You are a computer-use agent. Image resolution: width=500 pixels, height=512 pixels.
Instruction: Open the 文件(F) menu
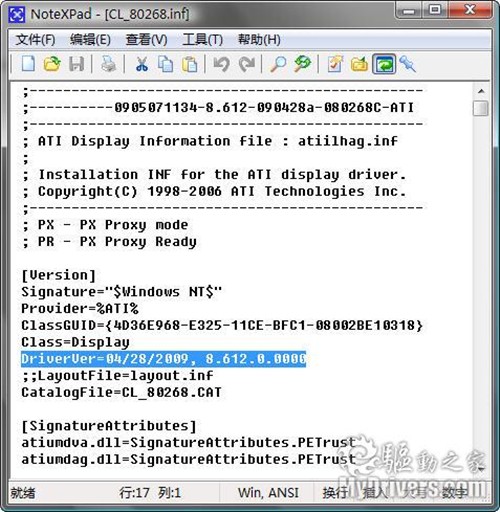click(35, 40)
